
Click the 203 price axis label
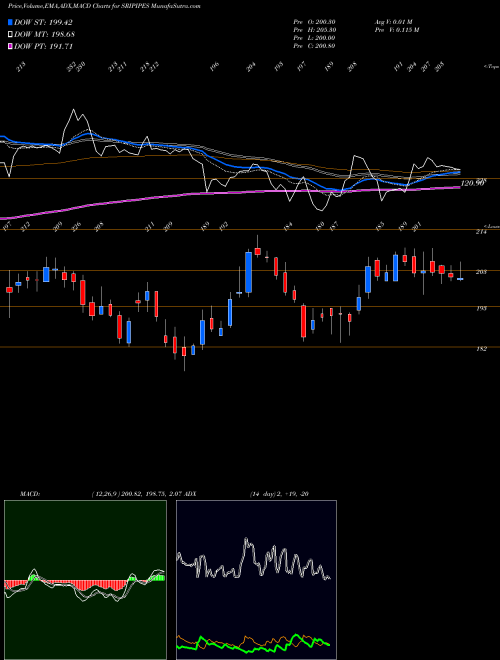481,272
